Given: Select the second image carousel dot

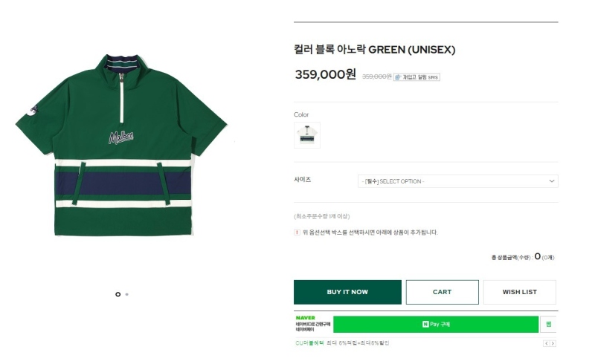Looking at the screenshot, I should (126, 294).
